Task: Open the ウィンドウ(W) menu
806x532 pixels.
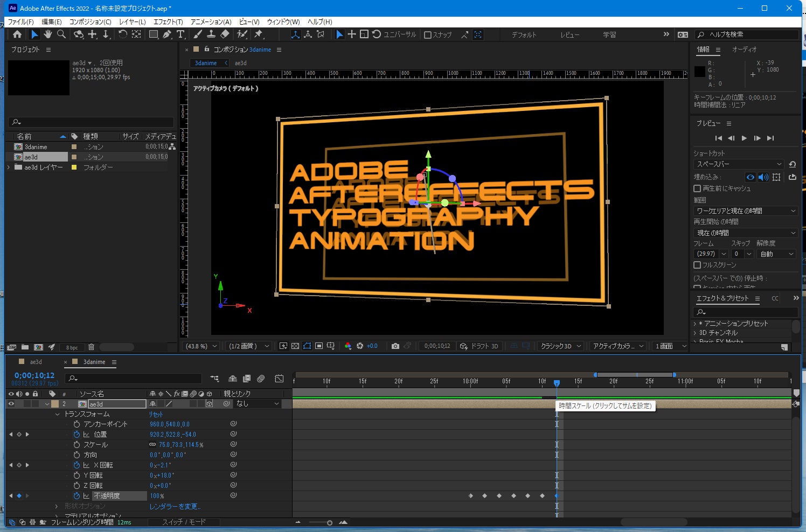Action: (x=283, y=22)
